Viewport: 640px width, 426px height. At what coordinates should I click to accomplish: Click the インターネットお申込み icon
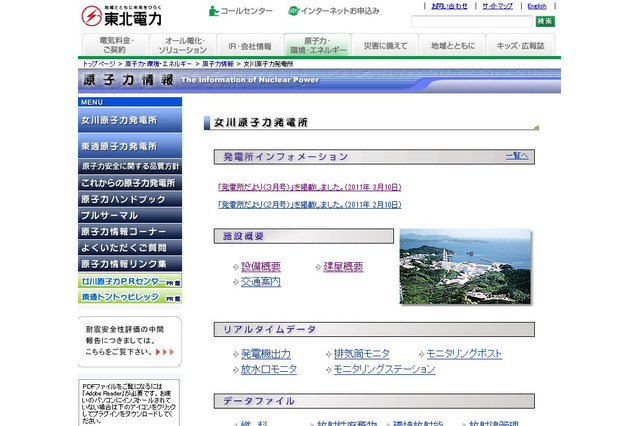[293, 11]
